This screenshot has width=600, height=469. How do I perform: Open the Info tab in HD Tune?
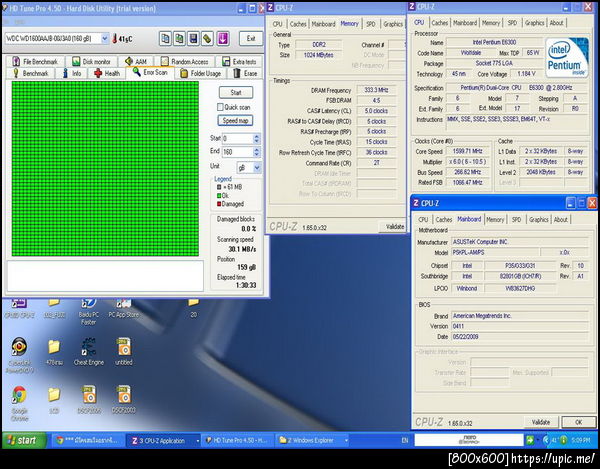[72, 73]
